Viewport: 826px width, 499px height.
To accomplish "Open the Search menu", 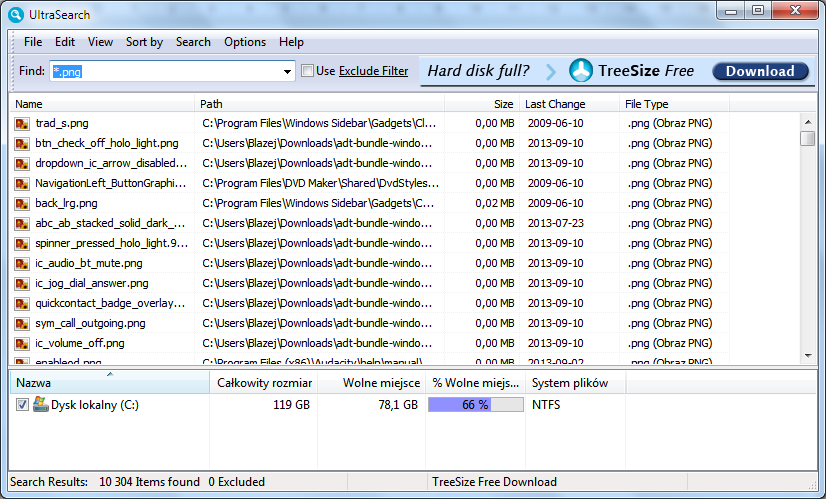I will (x=193, y=42).
